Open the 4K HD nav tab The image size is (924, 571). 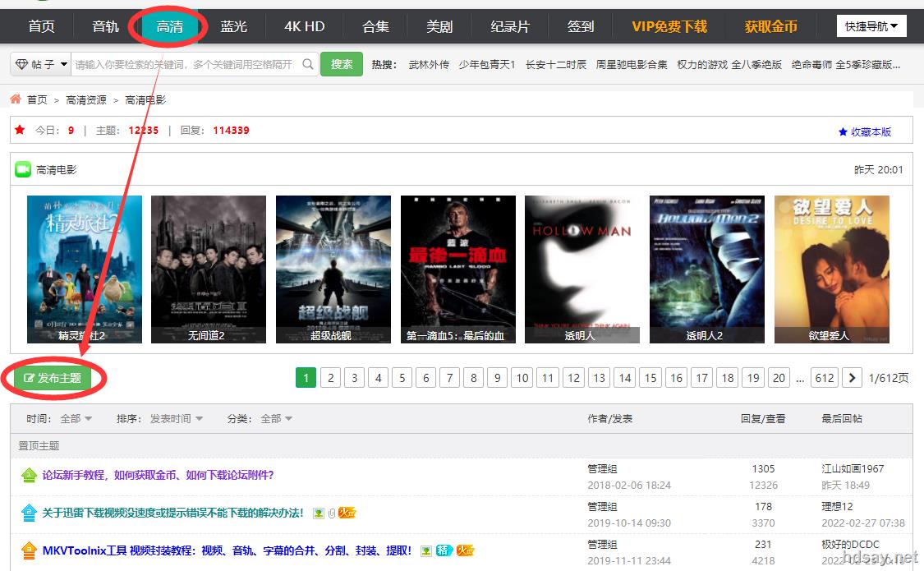pos(305,26)
